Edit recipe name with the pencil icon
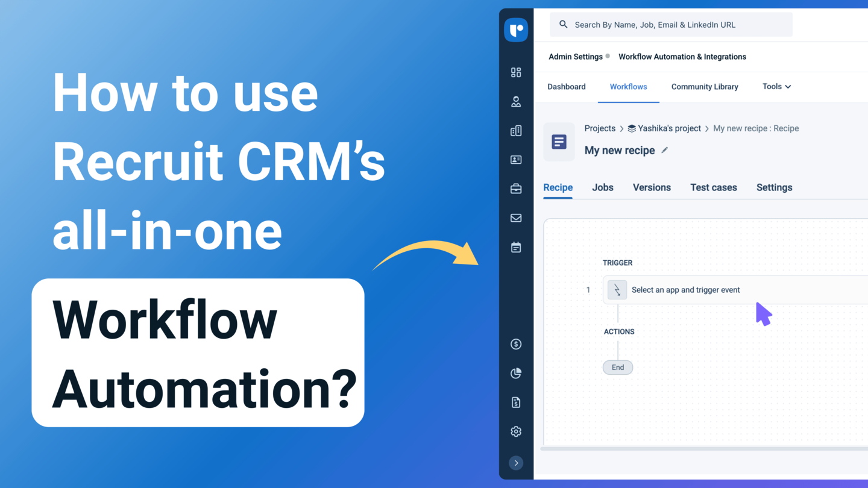 [664, 150]
